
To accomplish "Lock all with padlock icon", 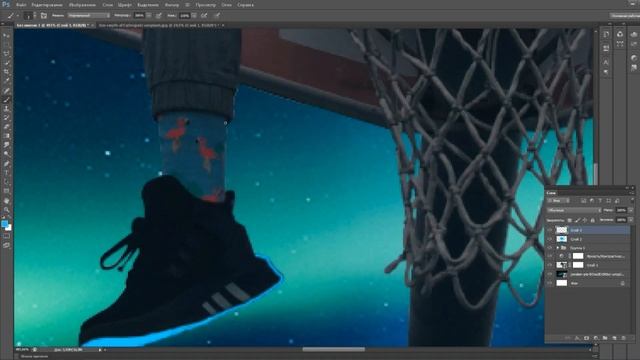I will pos(593,220).
